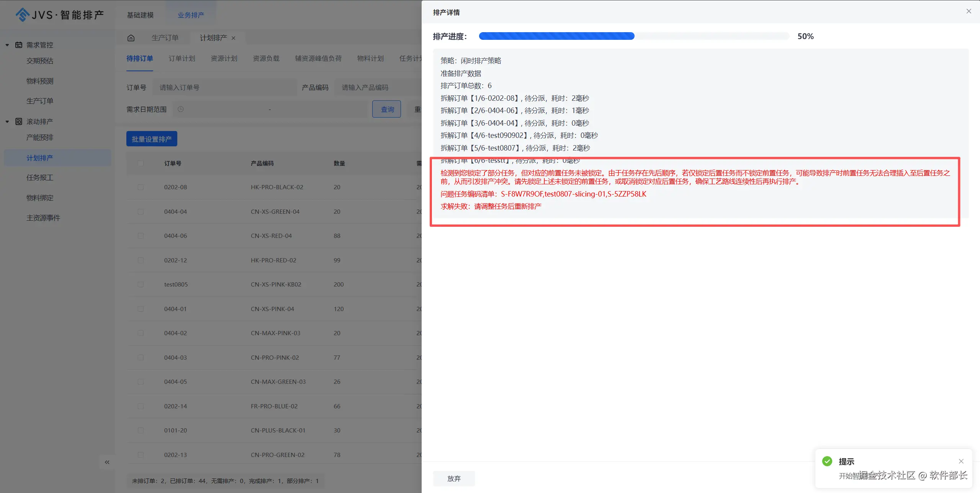This screenshot has width=980, height=493.
Task: Toggle the select-all checkbox in table header
Action: 141,164
